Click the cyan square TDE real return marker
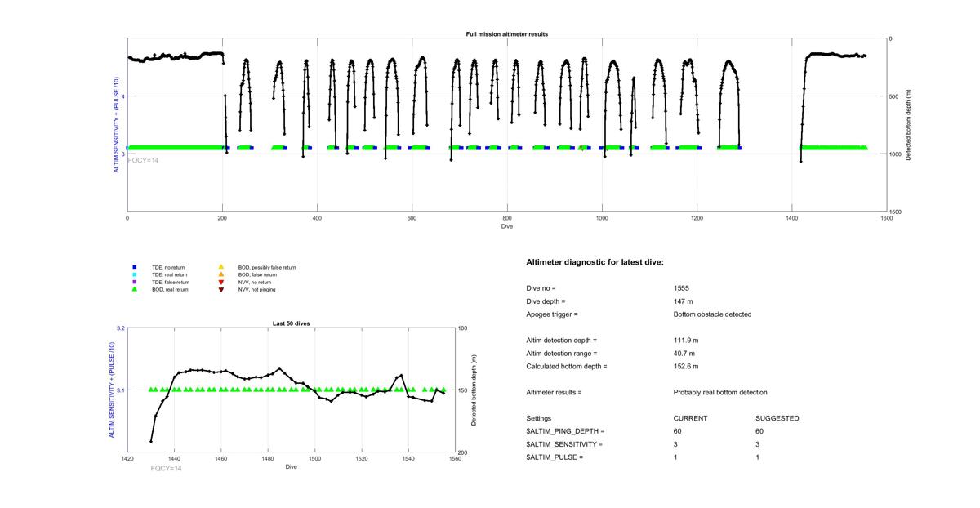980x508 pixels. [134, 274]
